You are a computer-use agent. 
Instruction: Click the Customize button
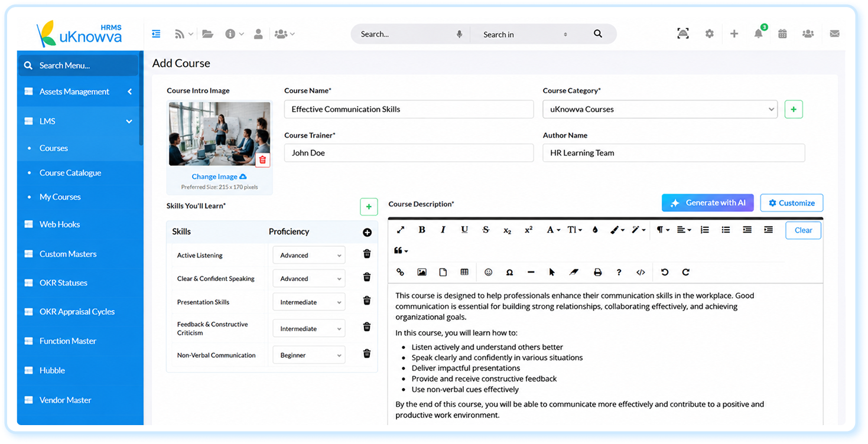point(791,203)
